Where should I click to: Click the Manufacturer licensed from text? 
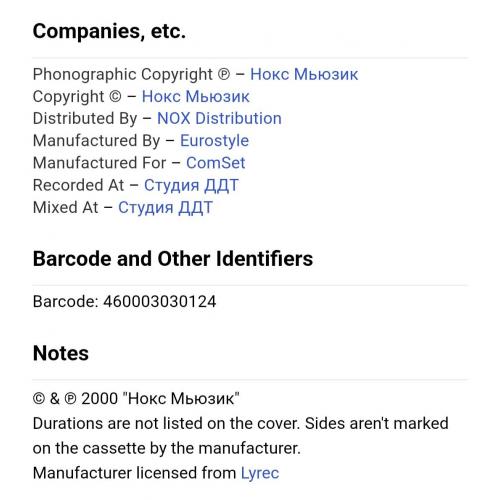[x=134, y=473]
